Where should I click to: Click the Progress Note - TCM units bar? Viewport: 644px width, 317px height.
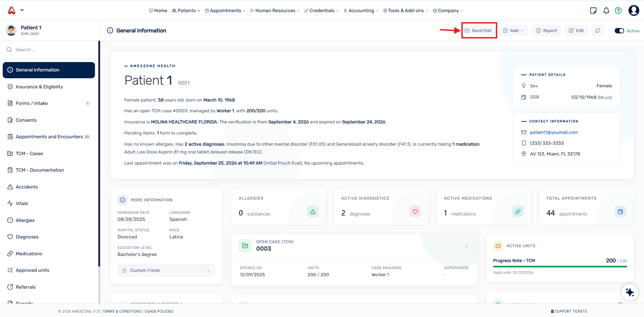click(560, 266)
